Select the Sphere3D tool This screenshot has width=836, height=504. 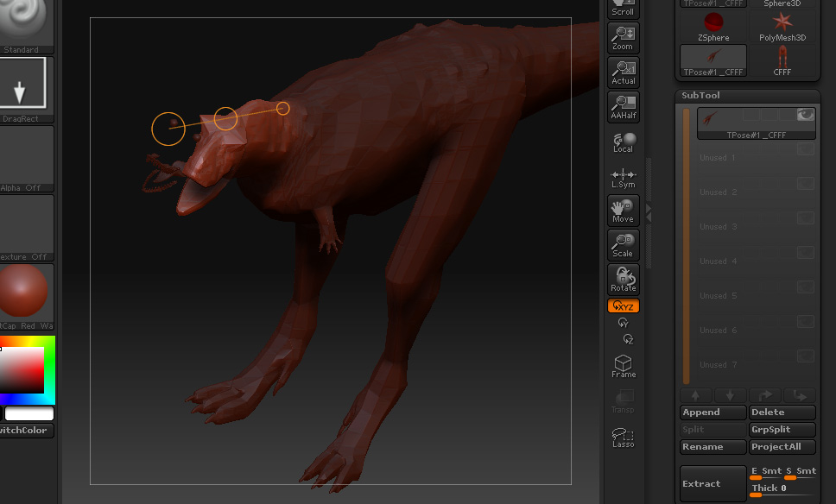[782, 3]
